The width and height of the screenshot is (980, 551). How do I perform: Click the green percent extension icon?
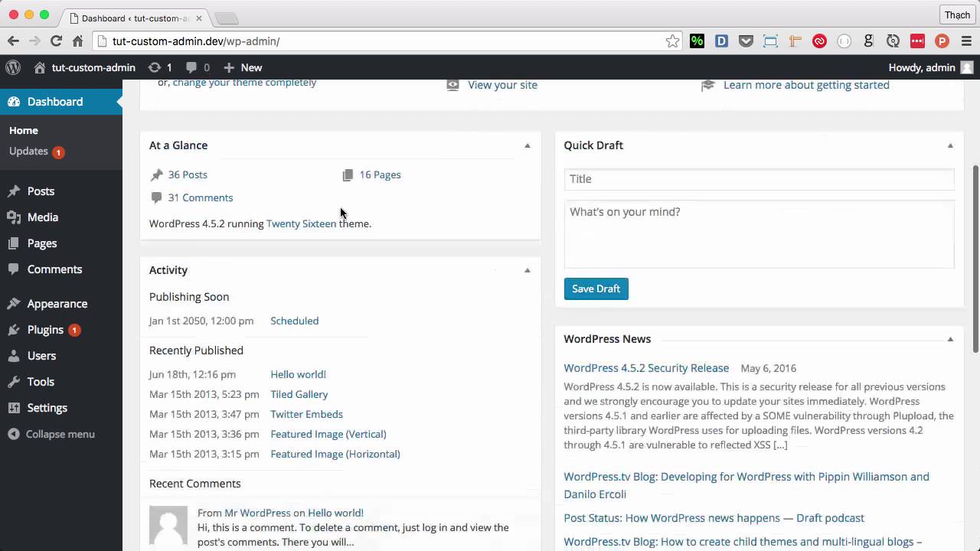pos(697,41)
